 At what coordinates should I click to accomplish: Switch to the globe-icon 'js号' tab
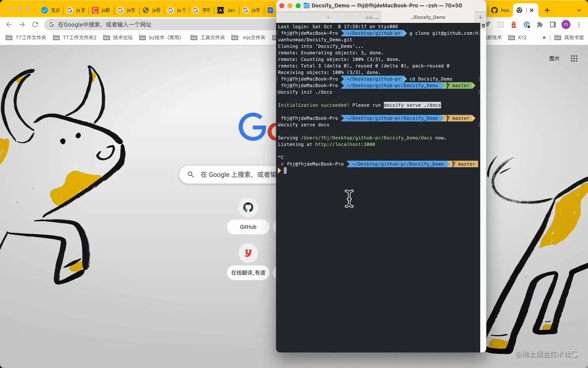pyautogui.click(x=152, y=10)
